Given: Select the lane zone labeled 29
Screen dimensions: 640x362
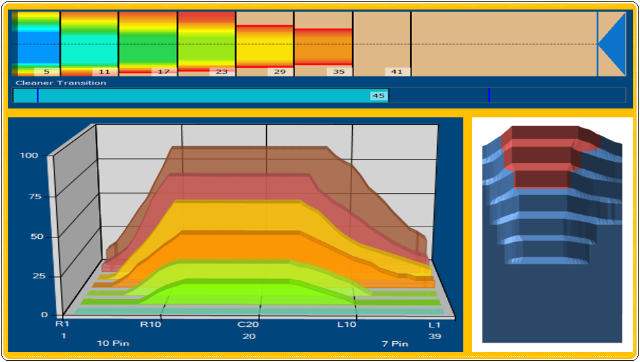Looking at the screenshot, I should [x=265, y=44].
